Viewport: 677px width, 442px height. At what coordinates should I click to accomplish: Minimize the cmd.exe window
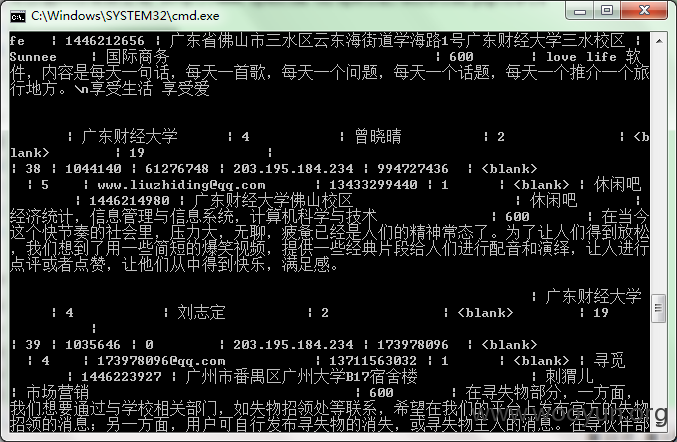pyautogui.click(x=580, y=11)
